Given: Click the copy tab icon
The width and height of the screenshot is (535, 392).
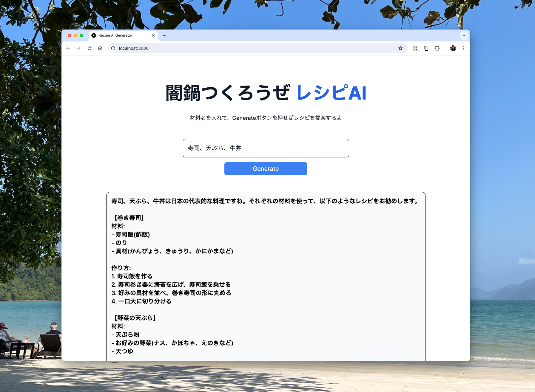Looking at the screenshot, I should (x=426, y=48).
